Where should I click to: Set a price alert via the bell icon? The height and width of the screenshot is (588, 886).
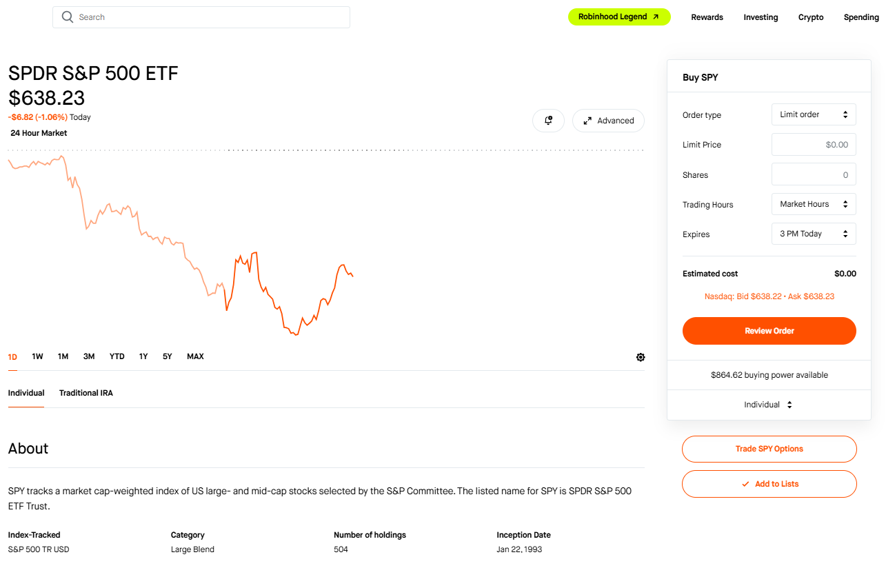pos(548,120)
